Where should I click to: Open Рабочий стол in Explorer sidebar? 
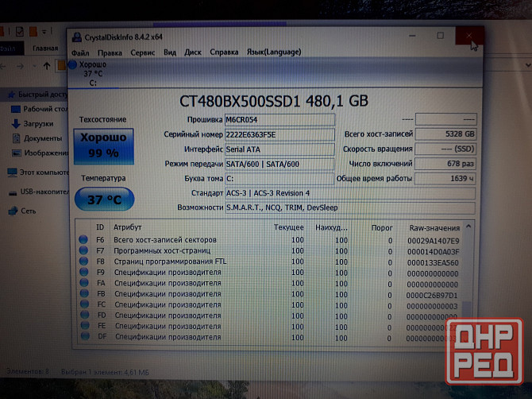pos(39,109)
